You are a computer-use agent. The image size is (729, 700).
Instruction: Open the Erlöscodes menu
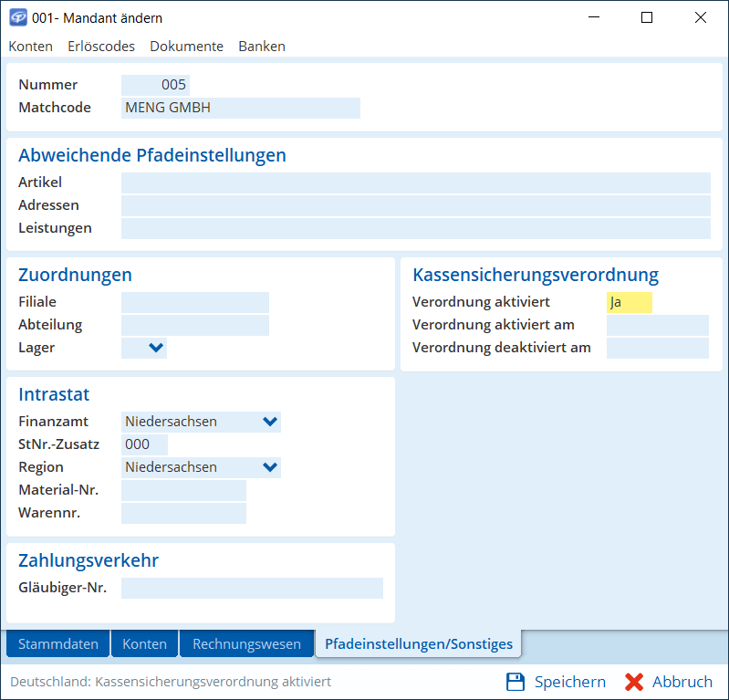[101, 46]
